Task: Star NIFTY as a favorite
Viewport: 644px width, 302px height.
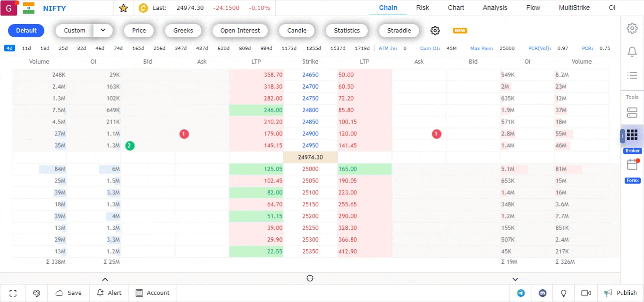Action: coord(123,8)
